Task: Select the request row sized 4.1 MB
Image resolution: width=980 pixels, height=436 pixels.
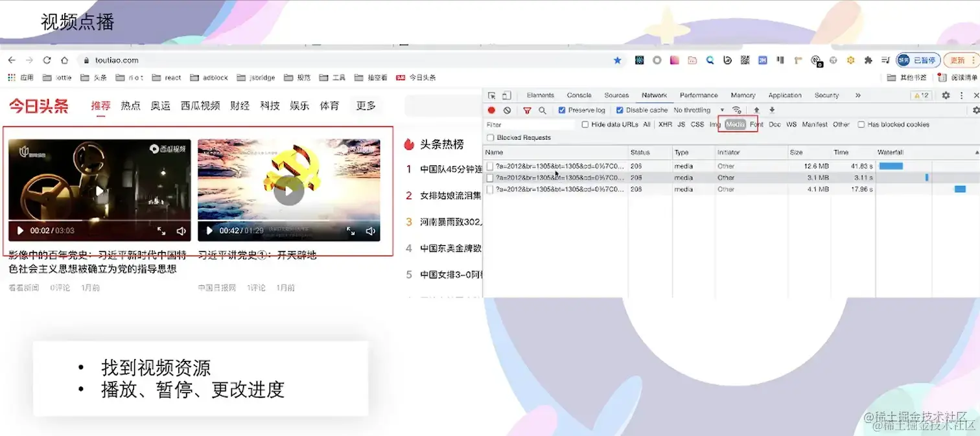Action: coord(730,189)
